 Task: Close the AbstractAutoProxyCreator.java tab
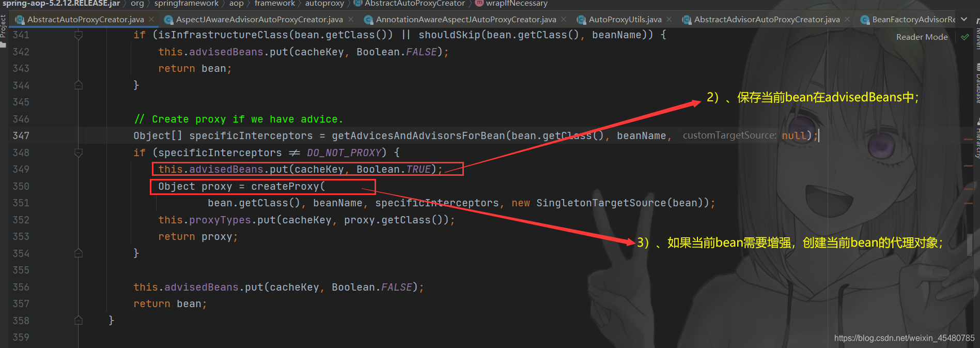[x=151, y=19]
